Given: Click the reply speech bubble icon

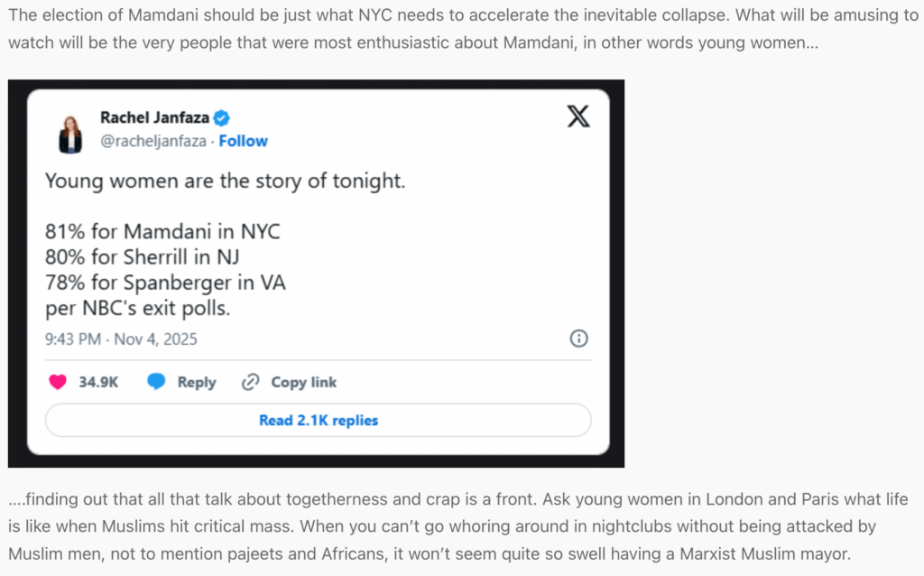Looking at the screenshot, I should (x=156, y=382).
